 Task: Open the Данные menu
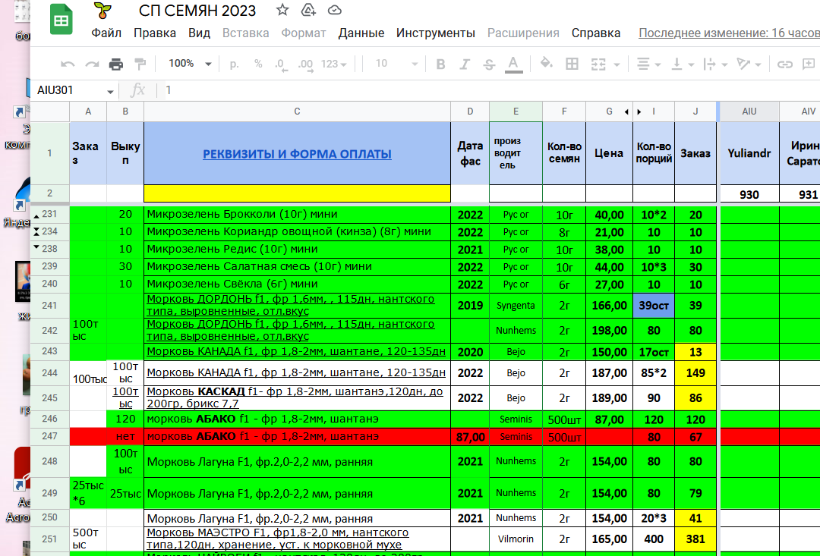point(361,33)
